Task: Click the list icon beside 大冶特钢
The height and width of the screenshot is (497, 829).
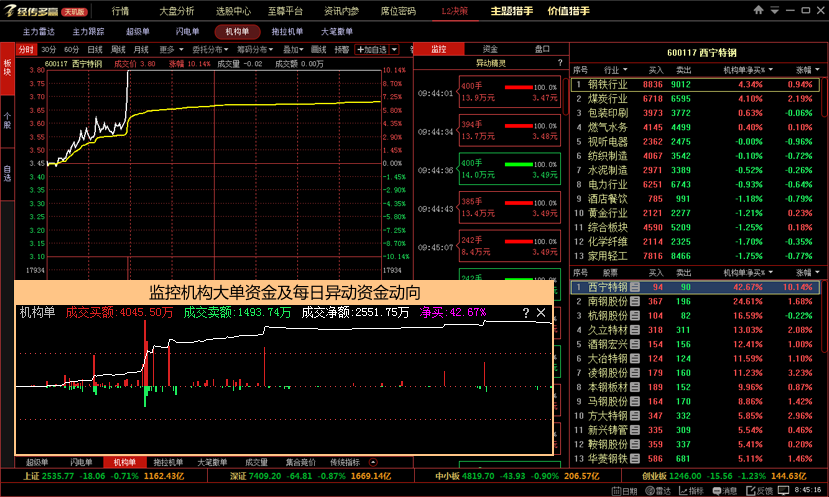Action: [635, 358]
